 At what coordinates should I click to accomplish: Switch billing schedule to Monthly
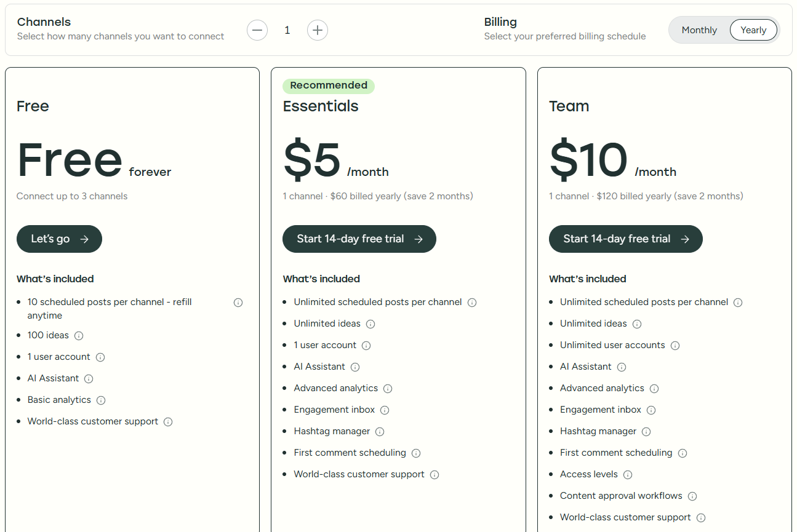699,30
